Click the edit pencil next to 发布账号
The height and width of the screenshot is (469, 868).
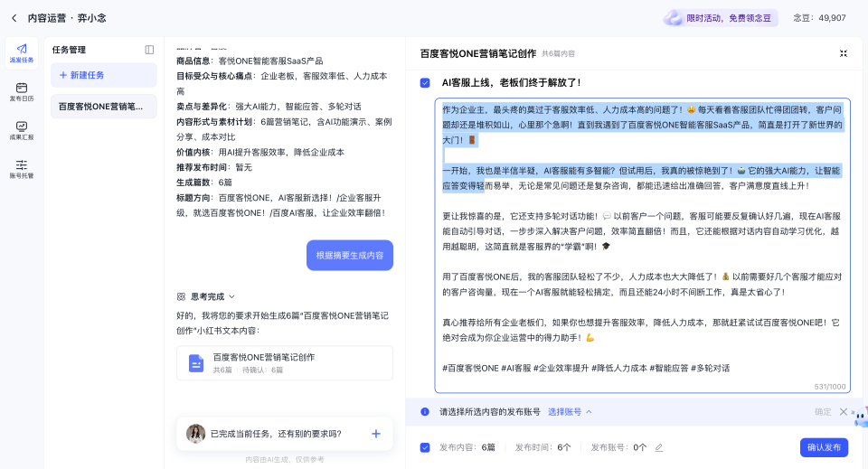click(658, 447)
